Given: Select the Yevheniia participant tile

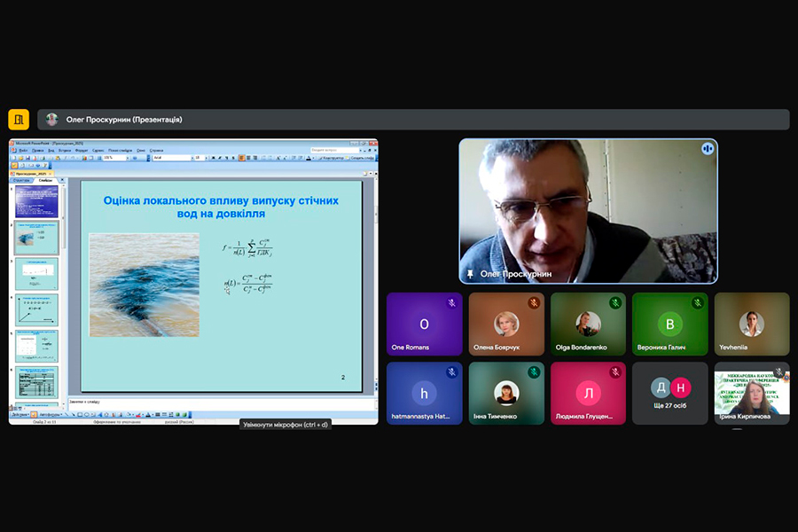Looking at the screenshot, I should point(752,324).
